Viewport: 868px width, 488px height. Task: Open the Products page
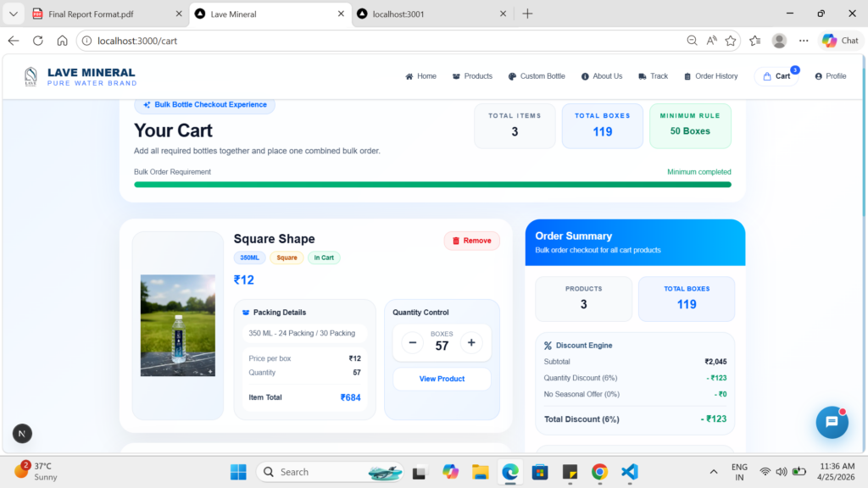(x=472, y=76)
